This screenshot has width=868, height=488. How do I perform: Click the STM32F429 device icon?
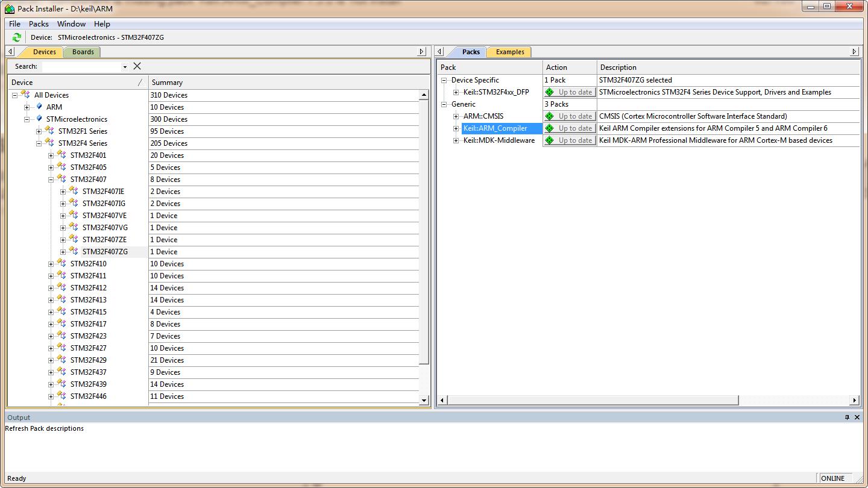pos(61,360)
